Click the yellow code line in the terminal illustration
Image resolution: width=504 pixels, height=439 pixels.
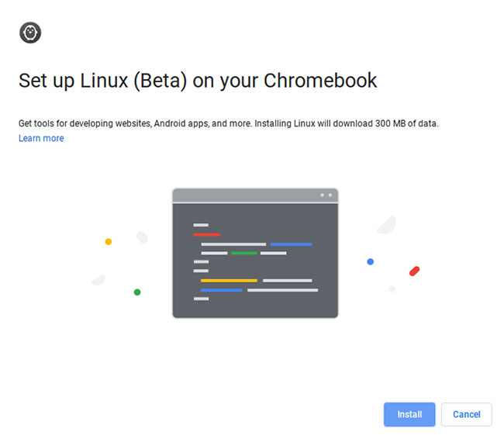(229, 280)
